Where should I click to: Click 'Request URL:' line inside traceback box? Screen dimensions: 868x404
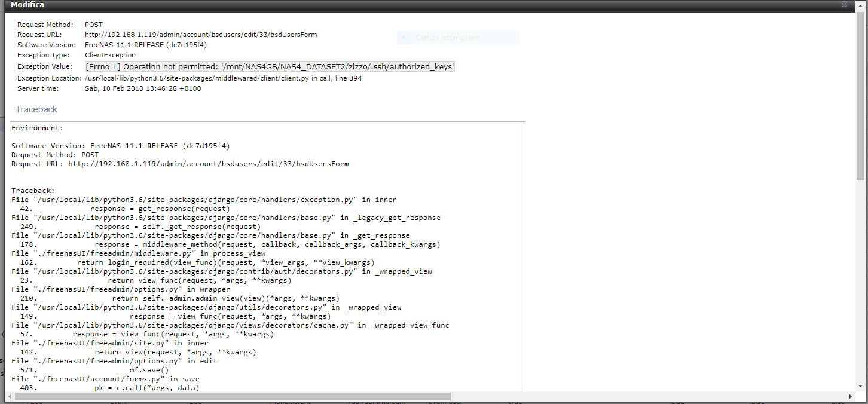[180, 164]
